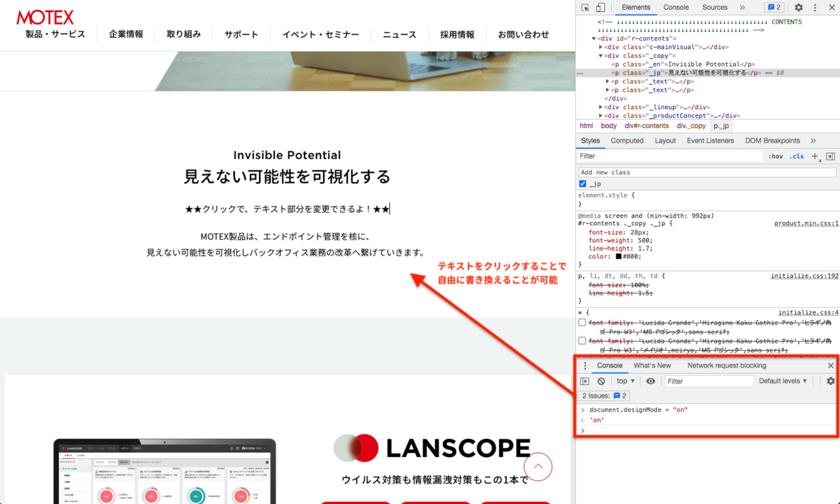Viewport: 840px width, 504px height.
Task: Open イベント・セミナー in the site navigation
Action: click(321, 34)
